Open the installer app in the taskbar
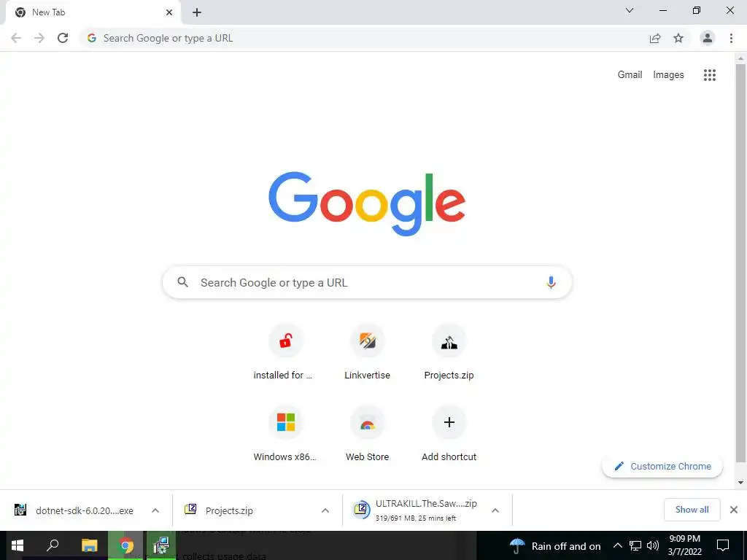747x560 pixels. [x=161, y=545]
